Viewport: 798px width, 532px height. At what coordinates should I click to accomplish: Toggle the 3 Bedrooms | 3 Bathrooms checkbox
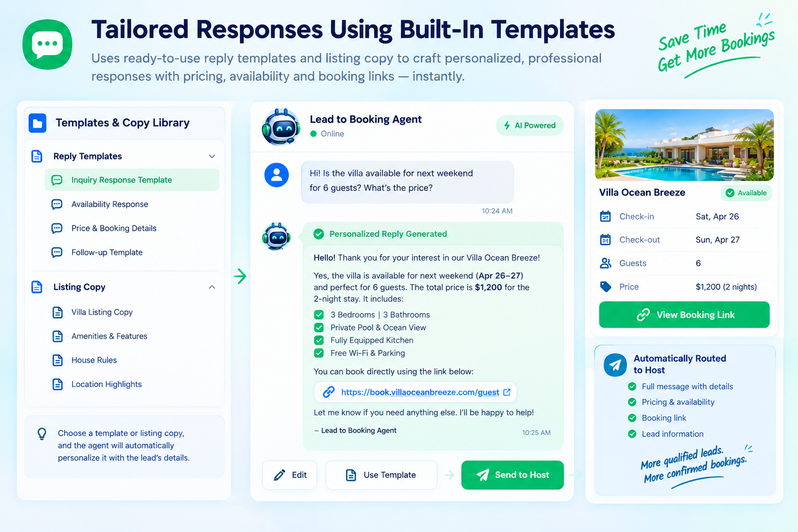pos(319,315)
